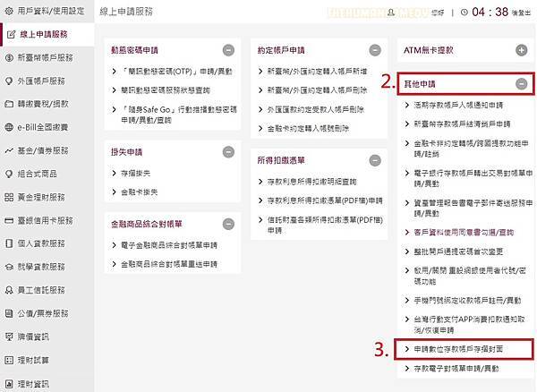537x392 pixels.
Task: Open 金融卡掛失 link
Action: pos(140,192)
